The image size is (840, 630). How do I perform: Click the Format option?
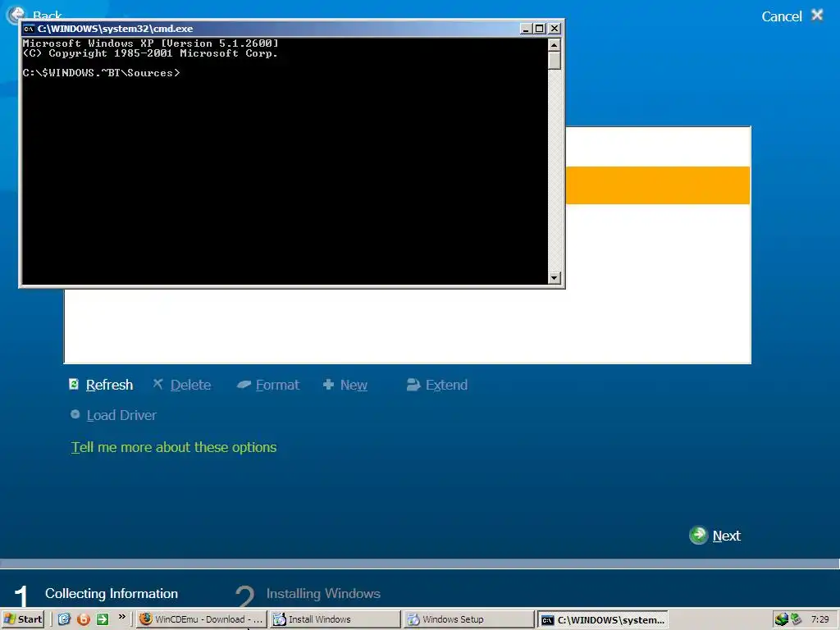[x=277, y=385]
